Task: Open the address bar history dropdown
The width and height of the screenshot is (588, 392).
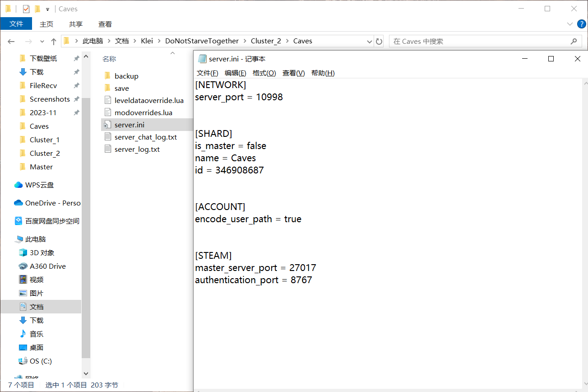Action: pos(370,41)
